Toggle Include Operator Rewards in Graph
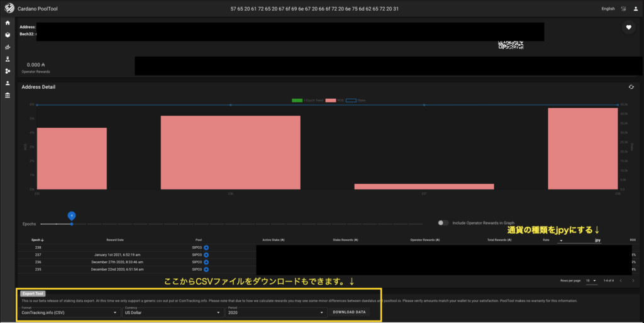The width and height of the screenshot is (644, 323). [444, 222]
